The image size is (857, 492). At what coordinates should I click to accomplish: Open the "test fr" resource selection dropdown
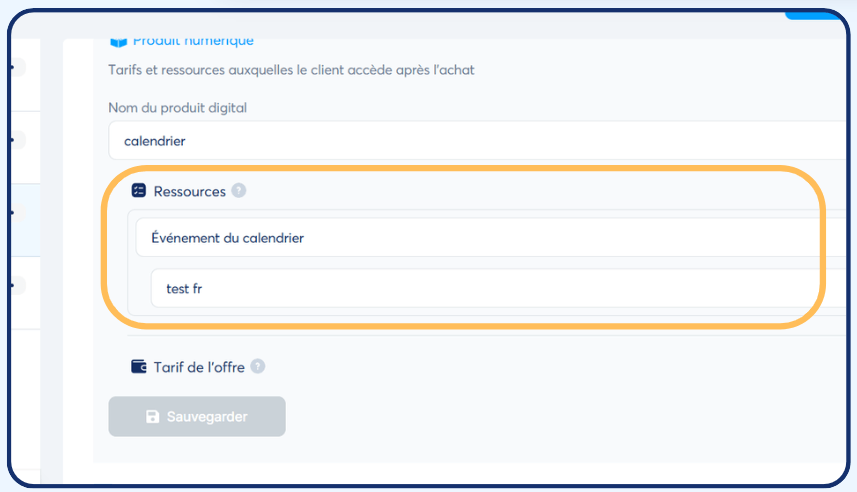490,289
